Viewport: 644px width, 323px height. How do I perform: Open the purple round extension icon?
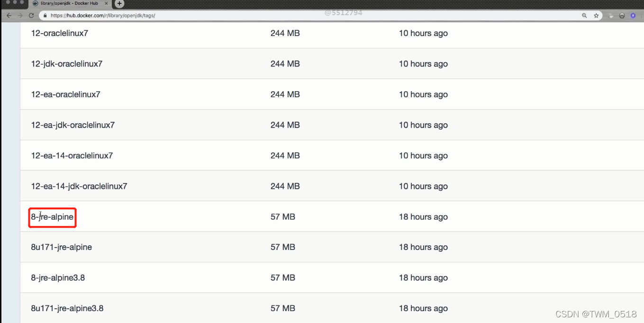click(x=633, y=16)
